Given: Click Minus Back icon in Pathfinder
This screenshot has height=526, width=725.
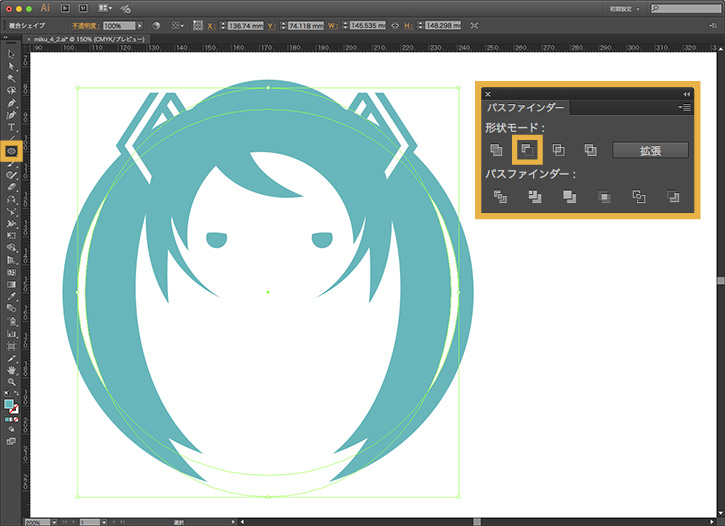Looking at the screenshot, I should click(x=674, y=196).
